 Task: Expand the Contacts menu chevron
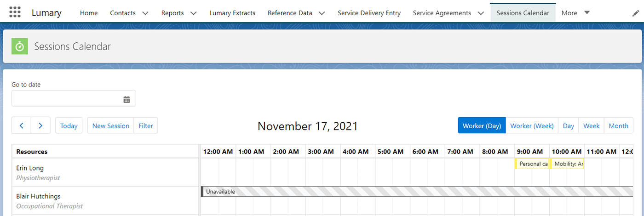(145, 13)
